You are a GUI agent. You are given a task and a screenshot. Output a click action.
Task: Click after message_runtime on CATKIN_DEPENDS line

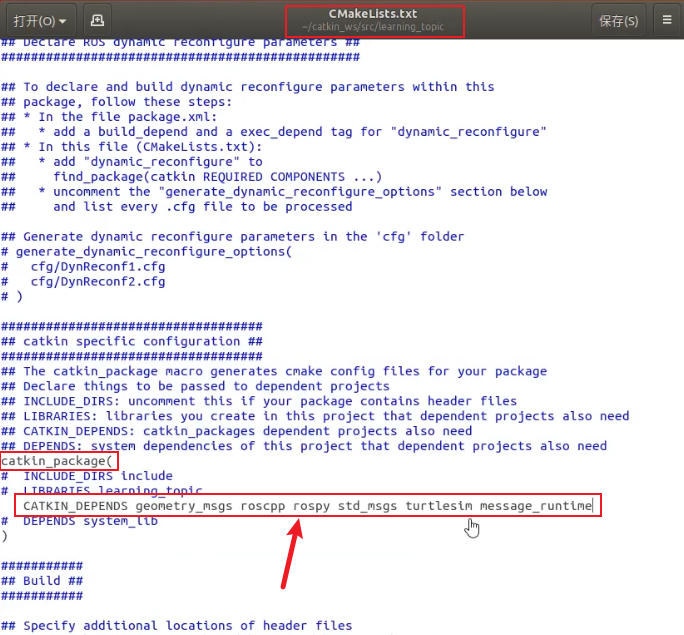pos(592,506)
